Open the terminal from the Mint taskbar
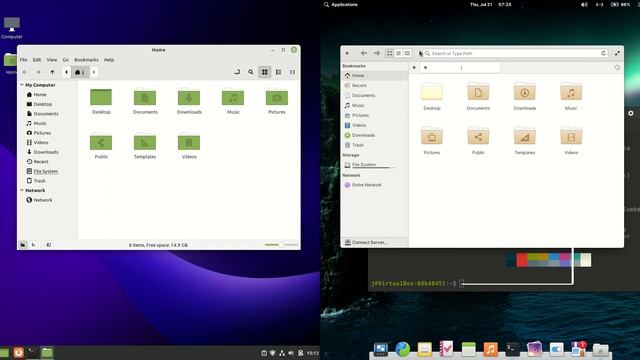Viewport: 640px width, 360px height. (33, 352)
